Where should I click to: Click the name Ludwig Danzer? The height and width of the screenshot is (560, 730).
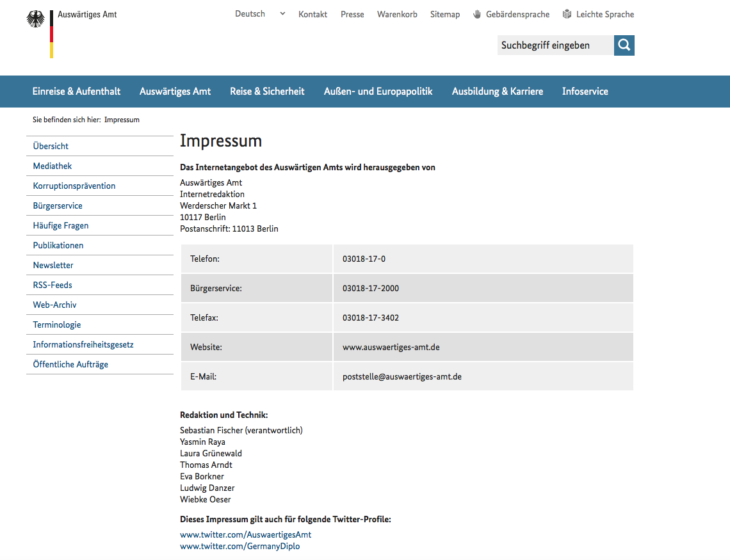click(207, 488)
